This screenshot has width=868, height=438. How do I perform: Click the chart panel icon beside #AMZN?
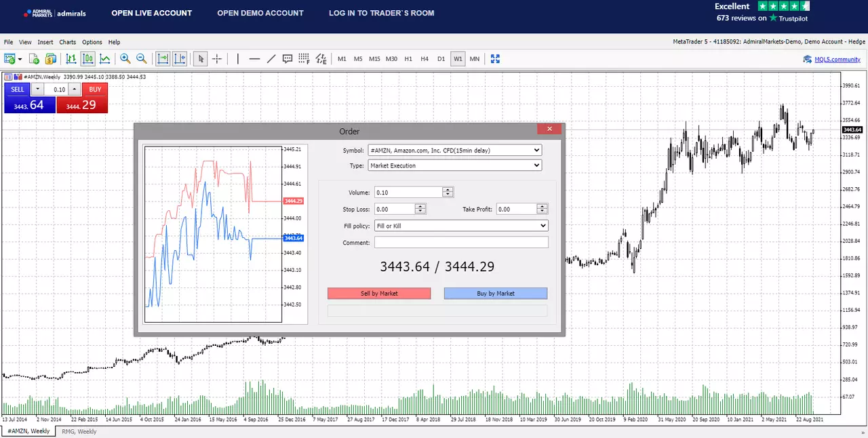tap(7, 77)
